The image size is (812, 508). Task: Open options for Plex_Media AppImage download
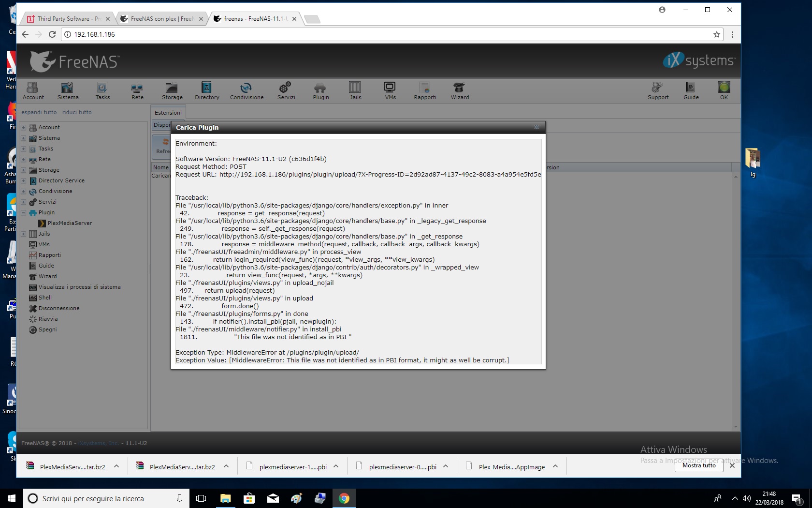pos(555,466)
